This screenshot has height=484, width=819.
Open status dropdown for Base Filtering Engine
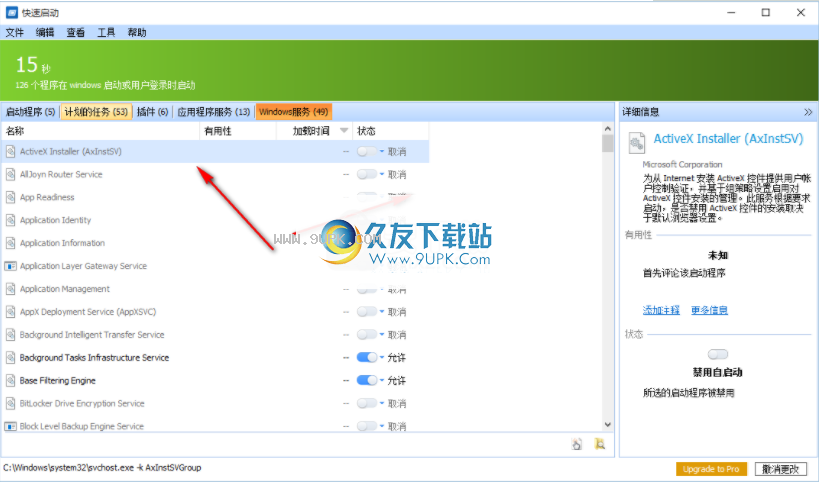click(382, 381)
